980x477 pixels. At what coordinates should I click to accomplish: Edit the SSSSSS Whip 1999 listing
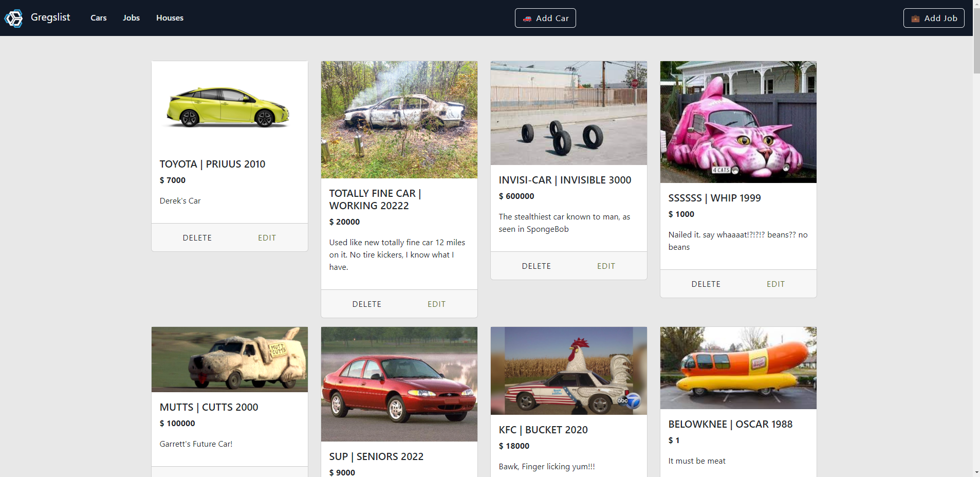(775, 284)
